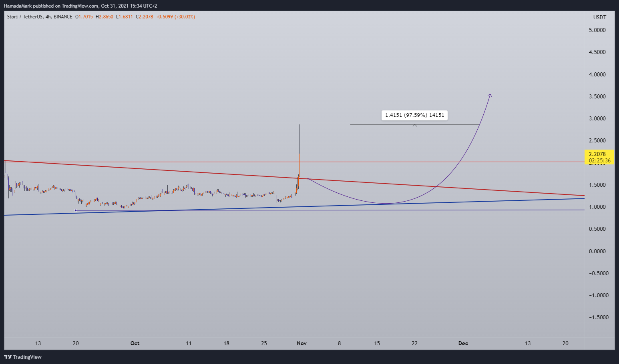Click the 8 date label on time axis
619x364 pixels.
click(339, 343)
